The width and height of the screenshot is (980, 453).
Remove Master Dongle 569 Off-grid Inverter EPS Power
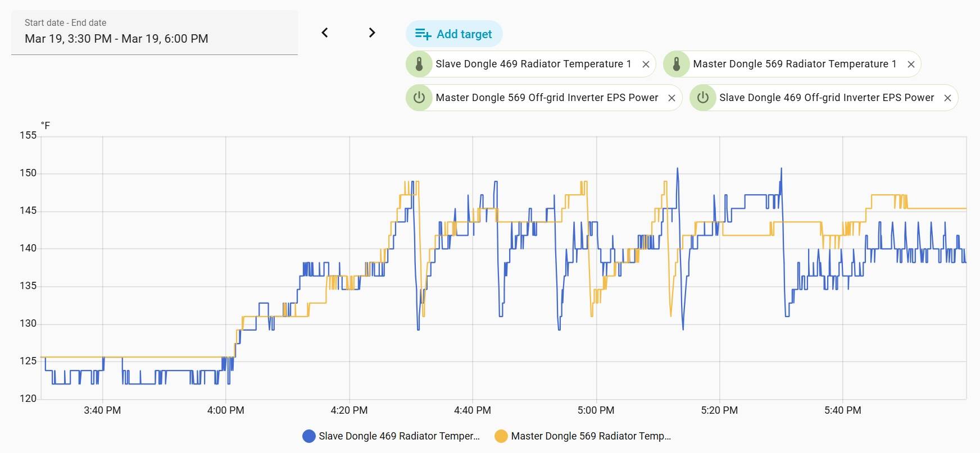coord(672,98)
